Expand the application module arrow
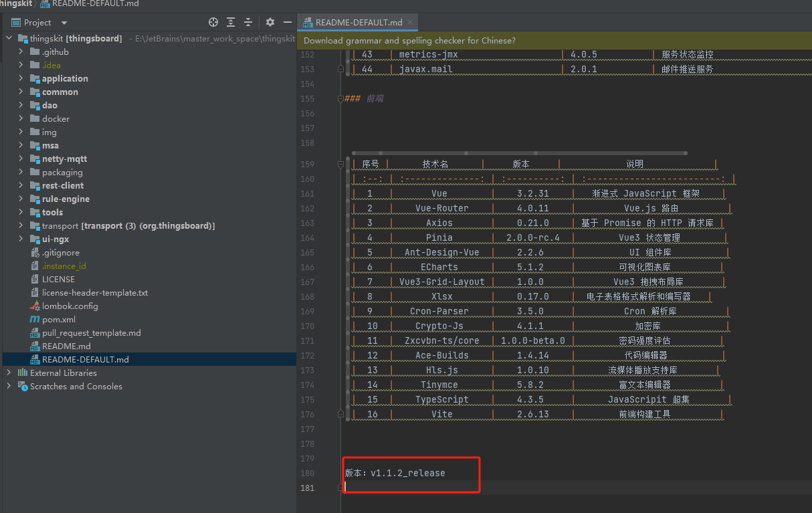This screenshot has width=812, height=513. click(x=21, y=78)
